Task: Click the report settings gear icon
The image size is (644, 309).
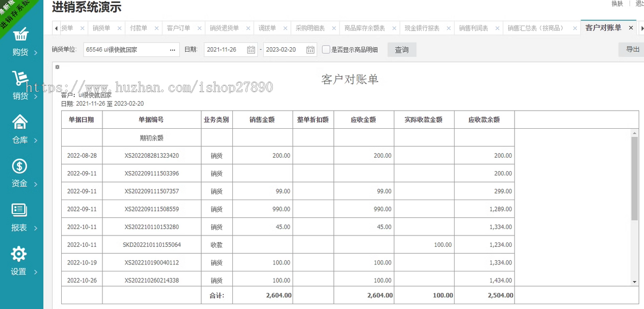Action: click(x=57, y=67)
